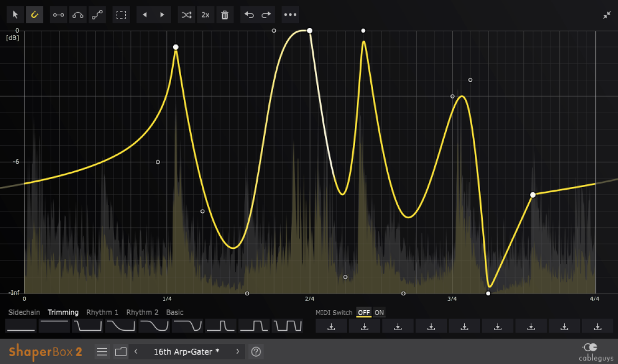Open the hamburger main menu
Screen dimensions: 618x364
point(102,351)
